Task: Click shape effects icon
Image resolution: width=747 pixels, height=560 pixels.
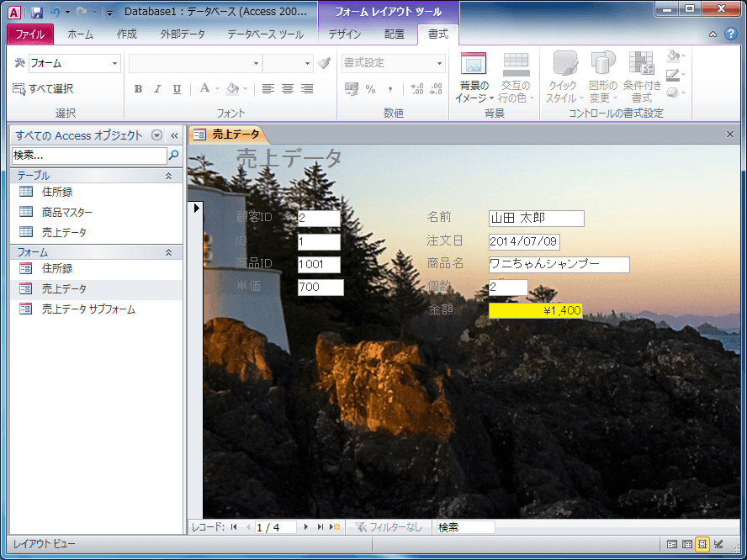Action: (x=673, y=92)
